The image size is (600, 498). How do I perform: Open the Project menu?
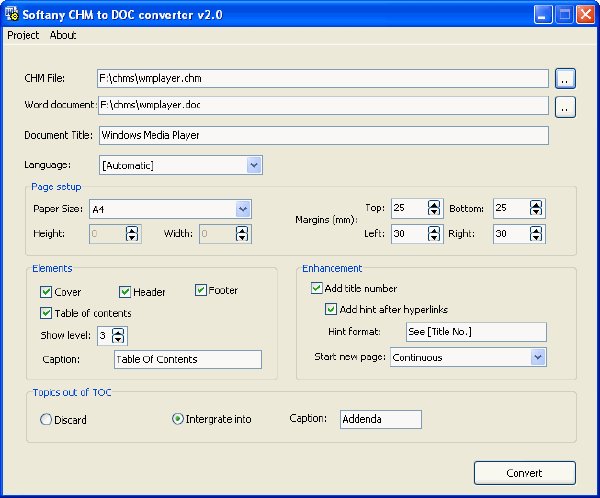pyautogui.click(x=23, y=35)
